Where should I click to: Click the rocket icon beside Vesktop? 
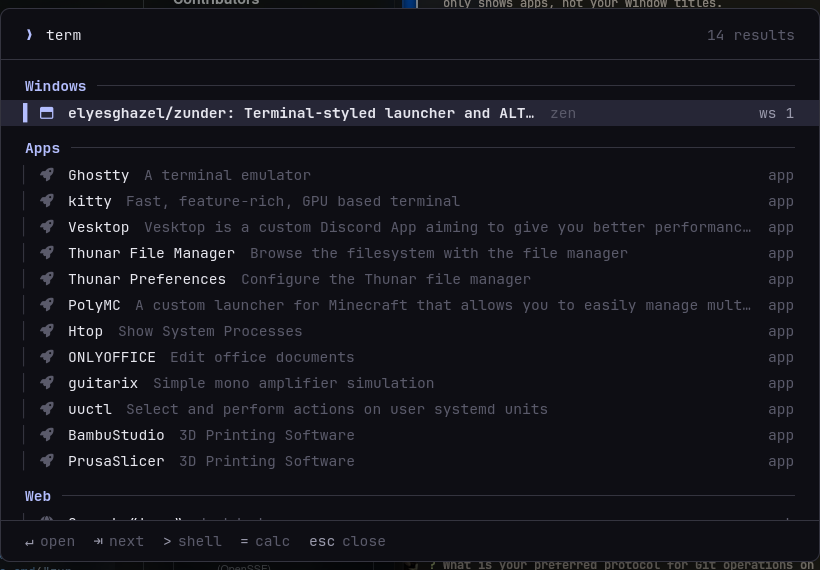click(47, 227)
